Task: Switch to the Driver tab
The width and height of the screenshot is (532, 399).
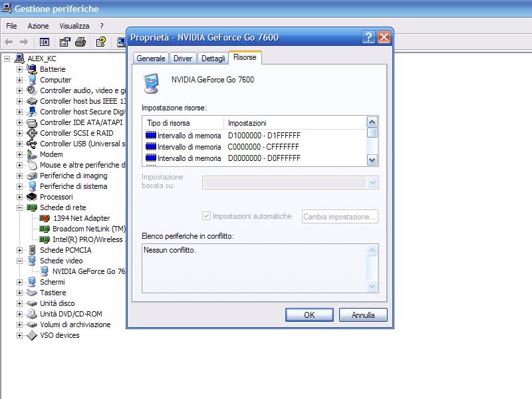Action: (x=183, y=59)
